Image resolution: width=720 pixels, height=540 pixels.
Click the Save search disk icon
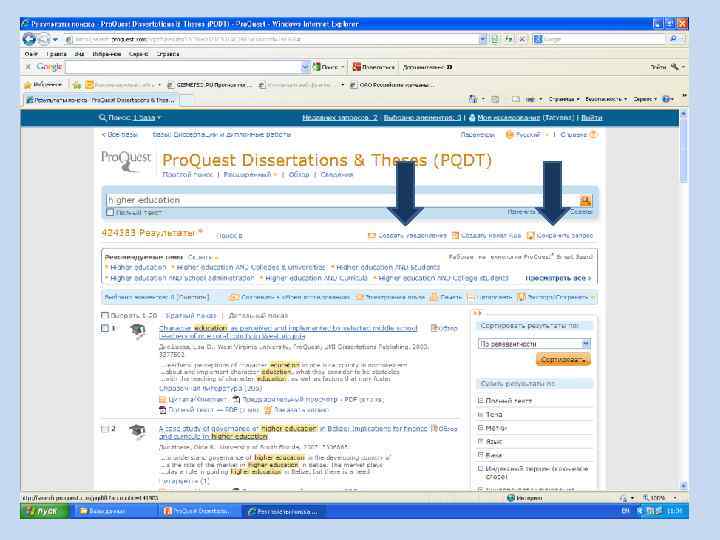[x=530, y=236]
